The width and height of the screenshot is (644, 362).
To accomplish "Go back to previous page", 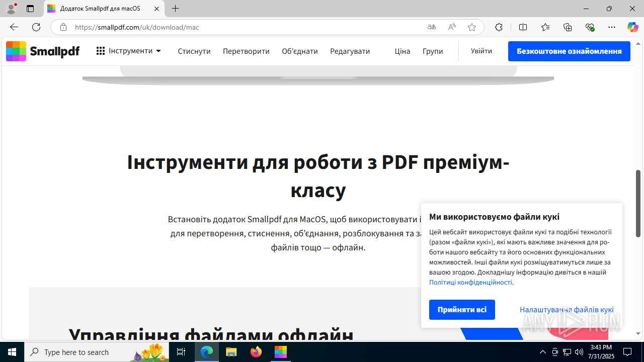I will coord(14,27).
